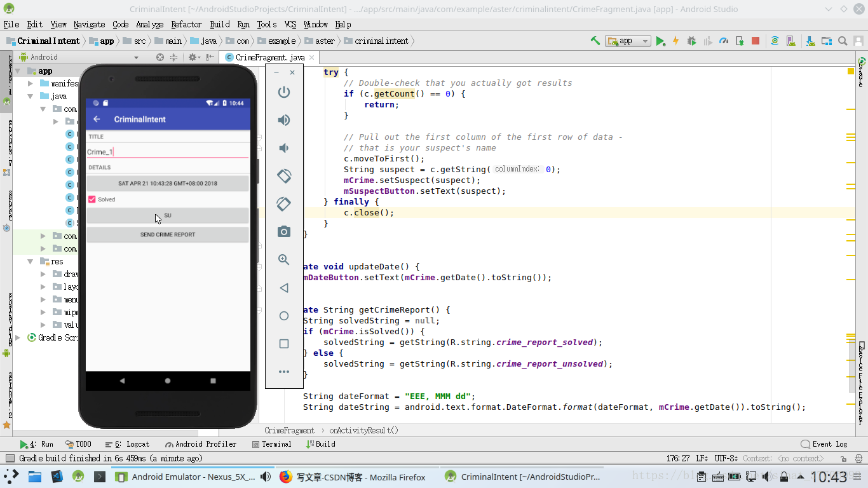Rotate emulator left icon
868x488 pixels.
tap(284, 176)
